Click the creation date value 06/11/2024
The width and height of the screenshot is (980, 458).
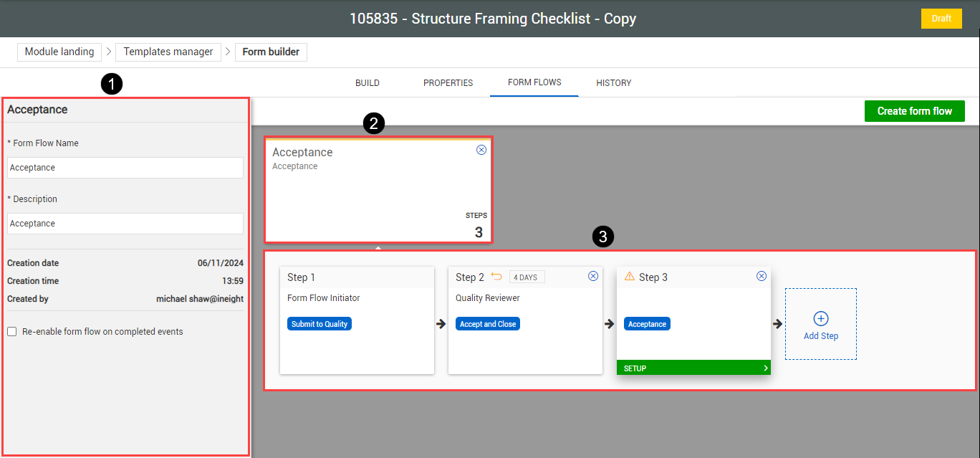tap(221, 263)
